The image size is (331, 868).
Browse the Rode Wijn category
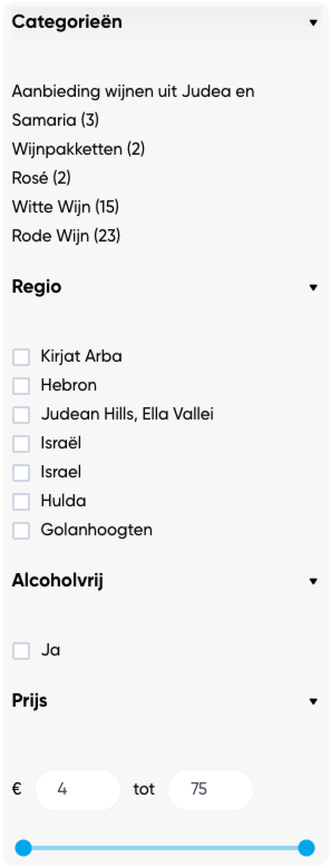pyautogui.click(x=66, y=236)
